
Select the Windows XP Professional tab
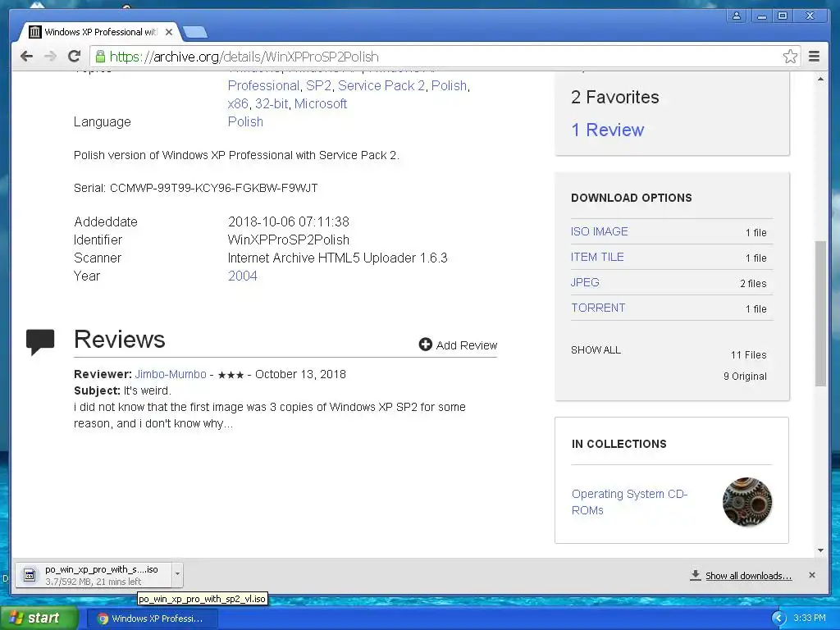click(101, 32)
